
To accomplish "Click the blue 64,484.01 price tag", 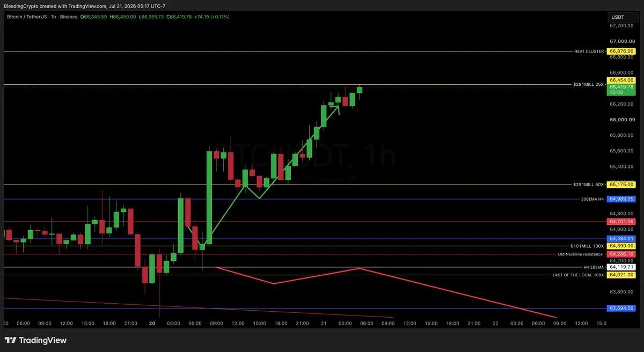I will coord(622,238).
